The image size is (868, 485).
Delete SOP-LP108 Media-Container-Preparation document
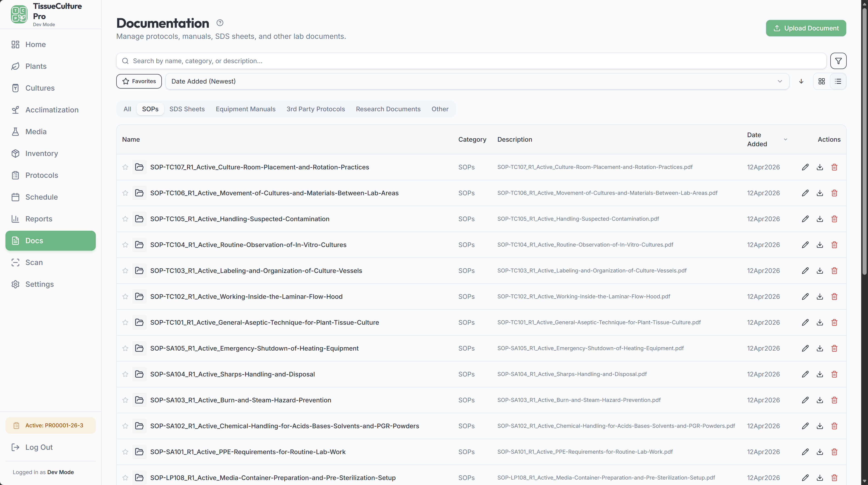coord(834,478)
